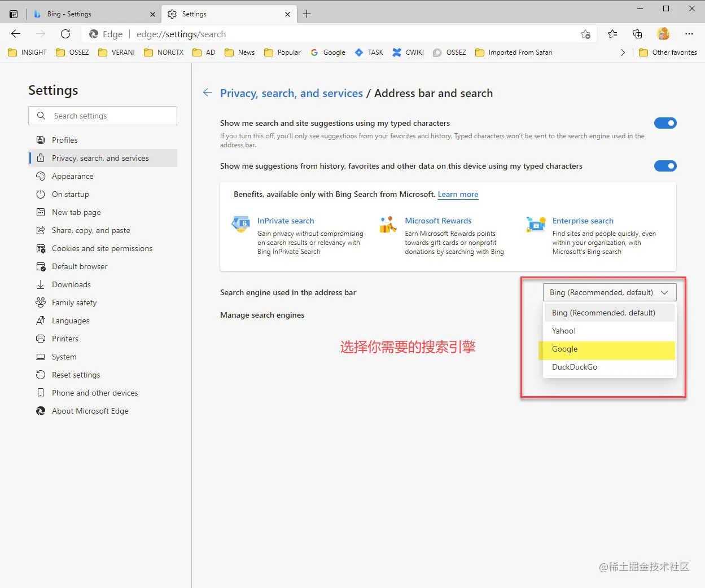
Task: Open the Enterprise search link
Action: (x=583, y=221)
